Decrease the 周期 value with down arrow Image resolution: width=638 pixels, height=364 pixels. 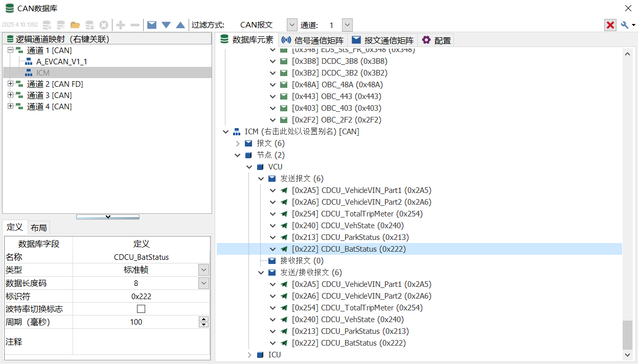tap(204, 325)
